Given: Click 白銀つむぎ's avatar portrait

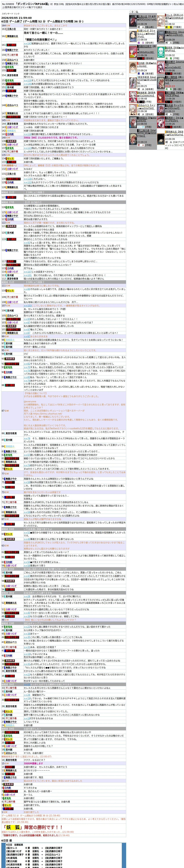Looking at the screenshot, I should pyautogui.click(x=133, y=37).
